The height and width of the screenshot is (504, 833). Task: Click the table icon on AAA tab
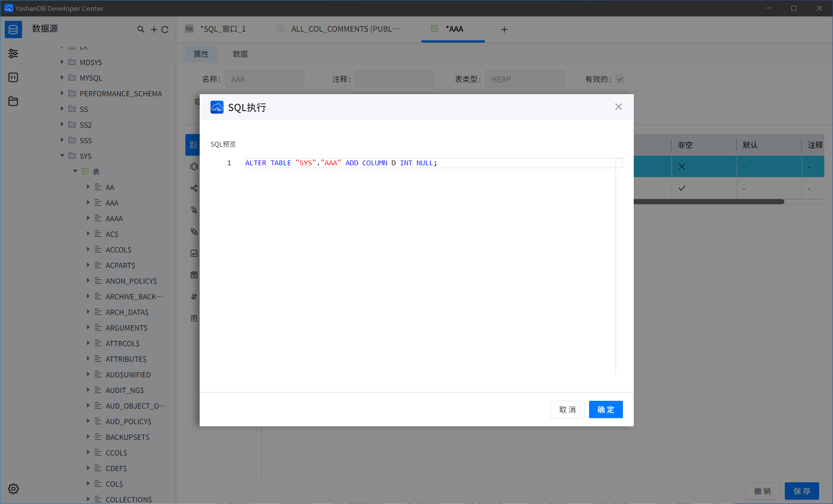click(435, 29)
